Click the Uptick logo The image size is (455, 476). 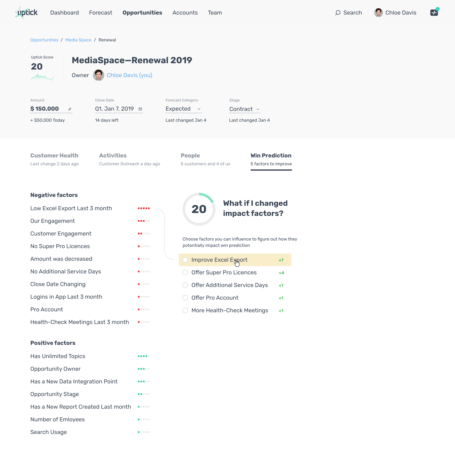(x=26, y=13)
